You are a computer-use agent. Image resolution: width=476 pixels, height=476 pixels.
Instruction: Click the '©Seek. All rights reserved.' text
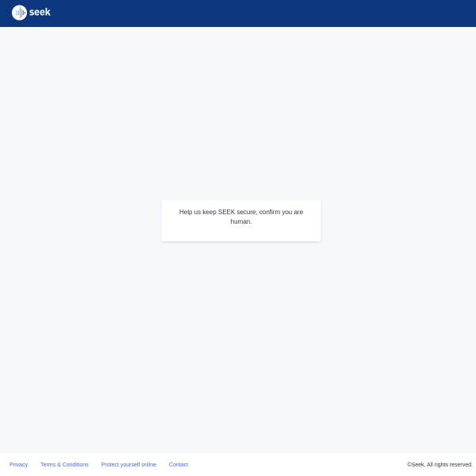point(440,464)
